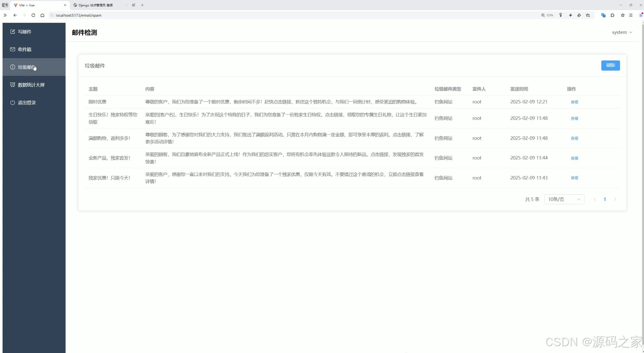Viewport: 644px width, 353px height.
Task: Click the next page chevron in pagination
Action: pos(615,199)
